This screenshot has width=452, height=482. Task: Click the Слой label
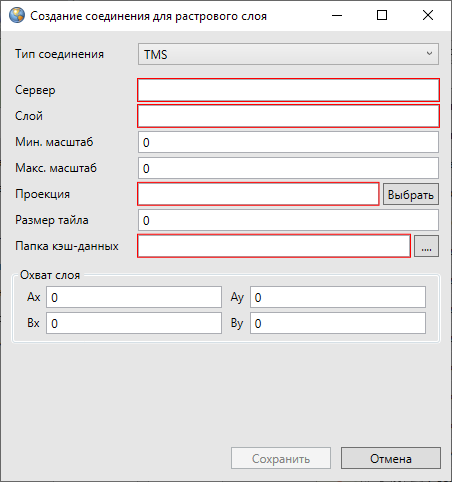(x=29, y=116)
